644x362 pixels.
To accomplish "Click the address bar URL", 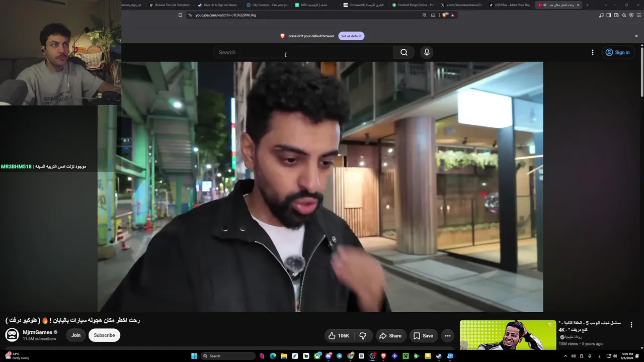I will pos(225,15).
